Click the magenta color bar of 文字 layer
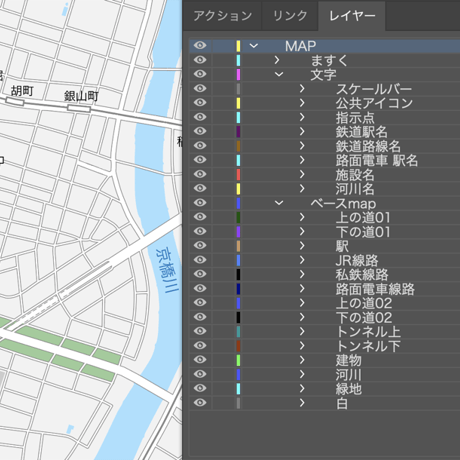Image resolution: width=460 pixels, height=460 pixels. pyautogui.click(x=238, y=74)
